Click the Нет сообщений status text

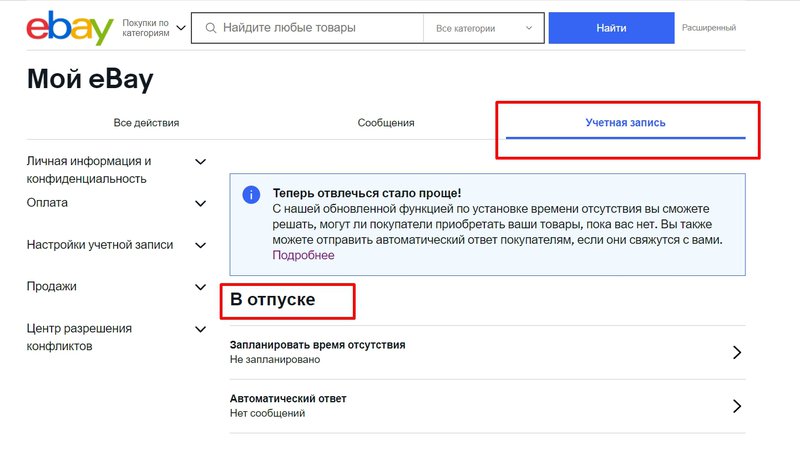(267, 413)
